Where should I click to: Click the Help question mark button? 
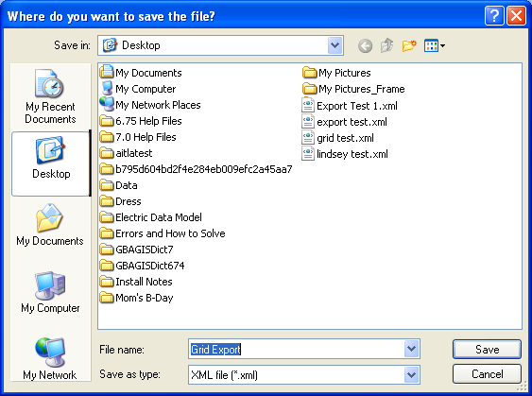[x=494, y=16]
